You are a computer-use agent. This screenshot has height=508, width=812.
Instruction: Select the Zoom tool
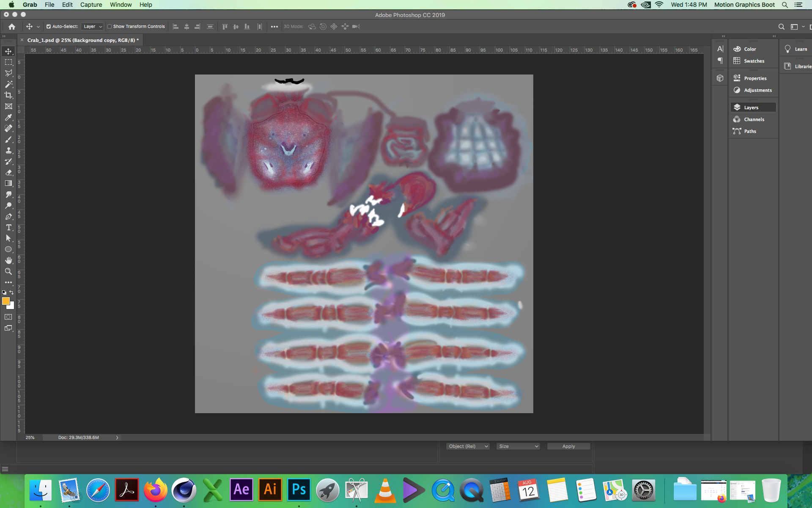click(8, 271)
